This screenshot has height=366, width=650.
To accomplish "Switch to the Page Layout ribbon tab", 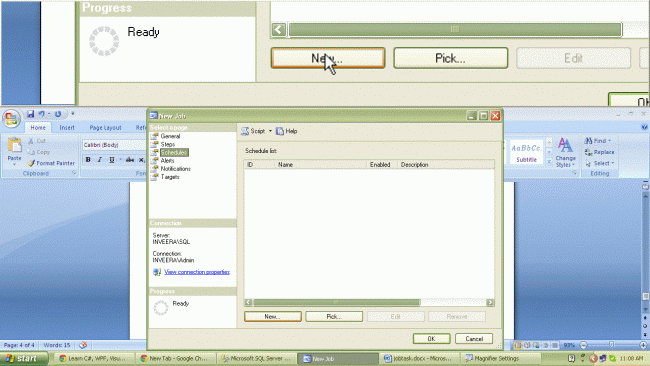I will coord(105,128).
